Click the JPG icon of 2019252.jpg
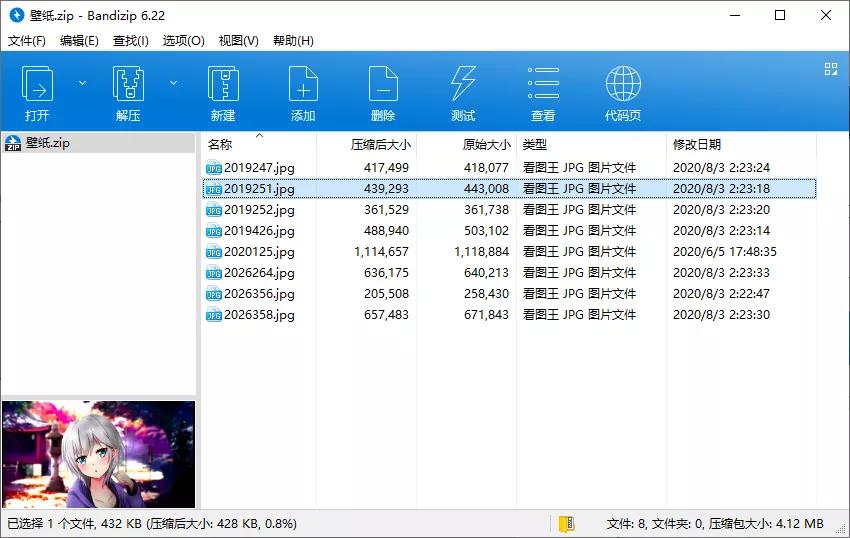 tap(214, 210)
